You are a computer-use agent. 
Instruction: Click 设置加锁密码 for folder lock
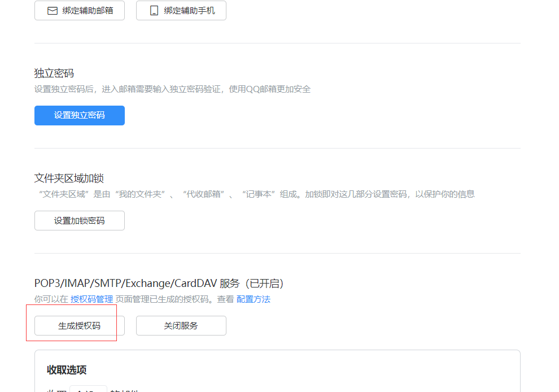79,220
